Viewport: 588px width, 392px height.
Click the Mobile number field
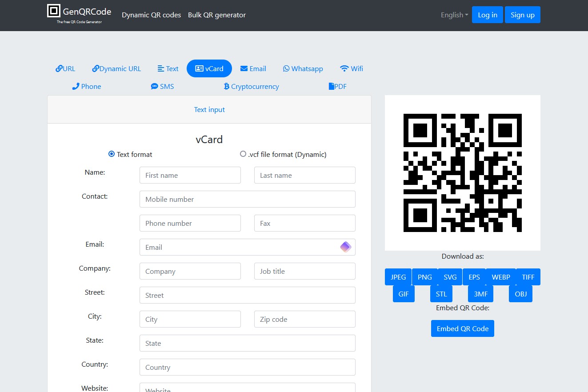click(x=248, y=199)
